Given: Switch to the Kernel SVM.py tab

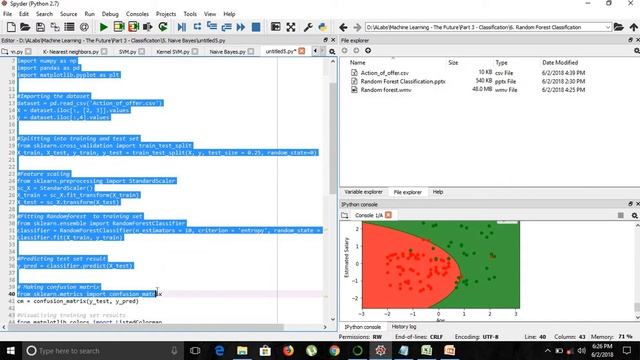Looking at the screenshot, I should pyautogui.click(x=173, y=52).
